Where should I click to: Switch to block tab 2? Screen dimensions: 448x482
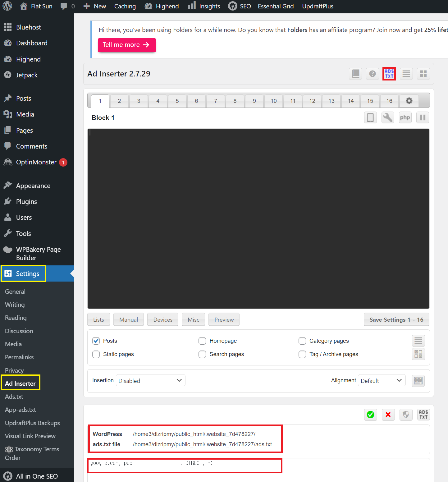click(119, 101)
